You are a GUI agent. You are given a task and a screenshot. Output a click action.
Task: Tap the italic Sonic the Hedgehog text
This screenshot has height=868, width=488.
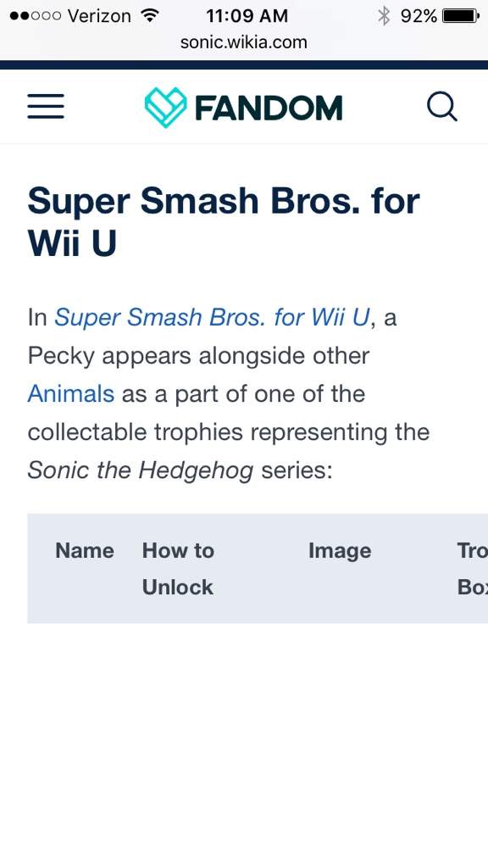pos(141,470)
